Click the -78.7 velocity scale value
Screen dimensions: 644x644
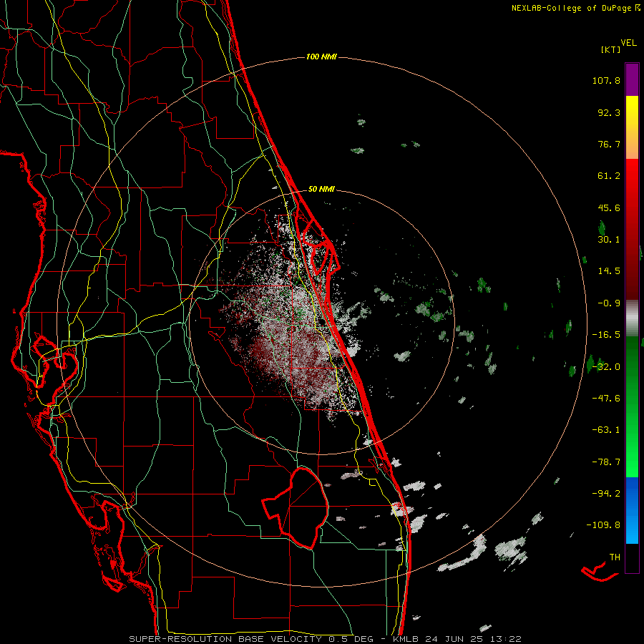[606, 462]
